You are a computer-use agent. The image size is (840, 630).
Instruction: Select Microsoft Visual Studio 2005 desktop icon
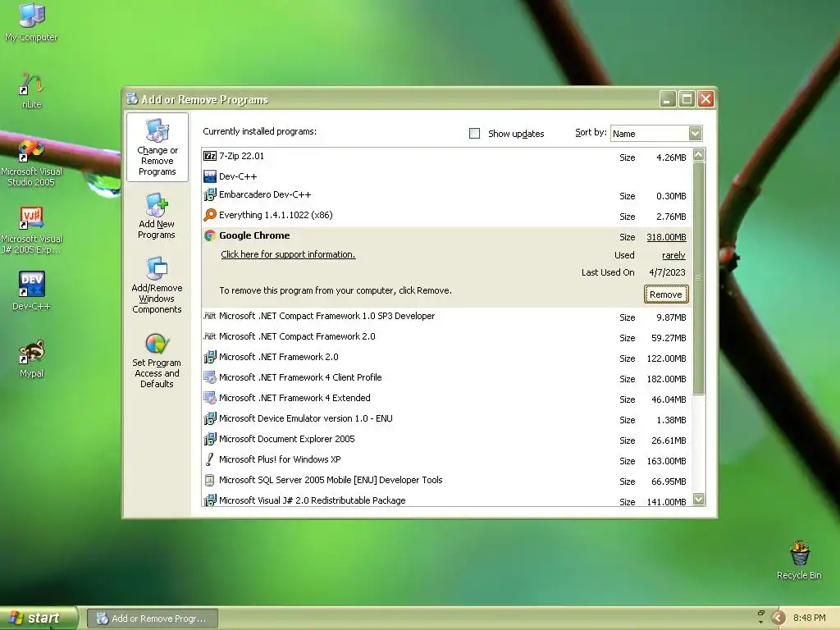[31, 162]
